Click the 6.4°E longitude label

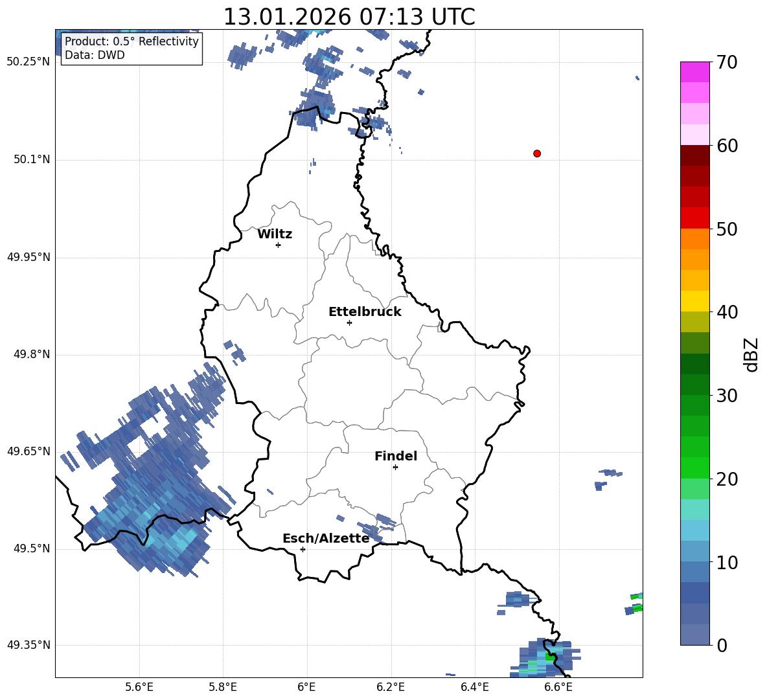coord(474,687)
